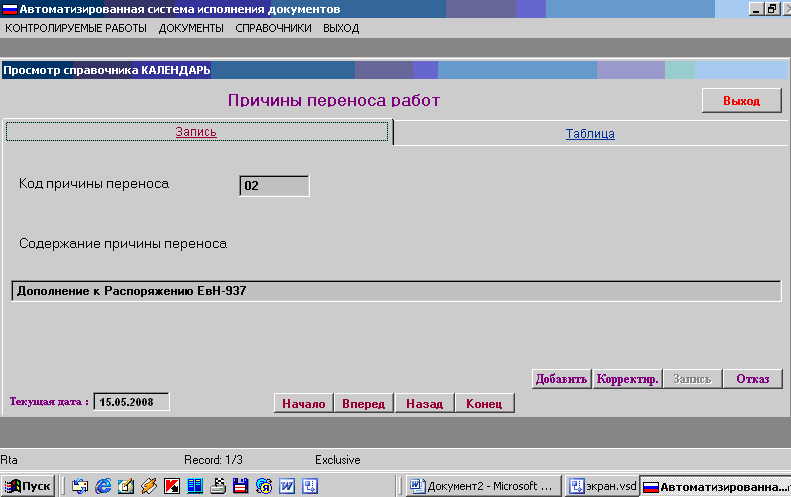The width and height of the screenshot is (791, 497).
Task: Click the red Выход button
Action: (x=742, y=100)
